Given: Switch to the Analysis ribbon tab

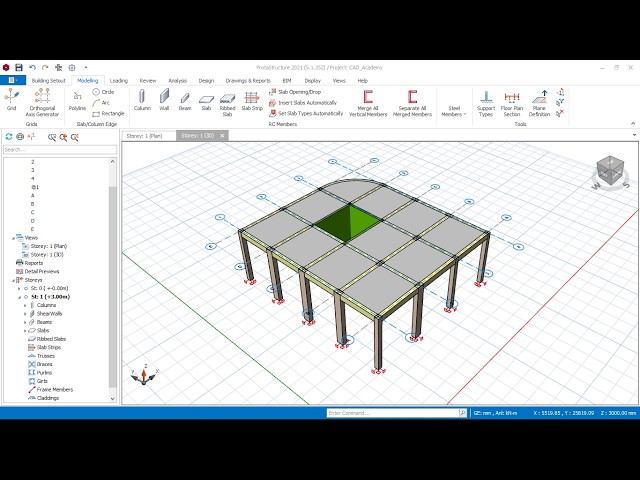Looking at the screenshot, I should click(x=178, y=81).
